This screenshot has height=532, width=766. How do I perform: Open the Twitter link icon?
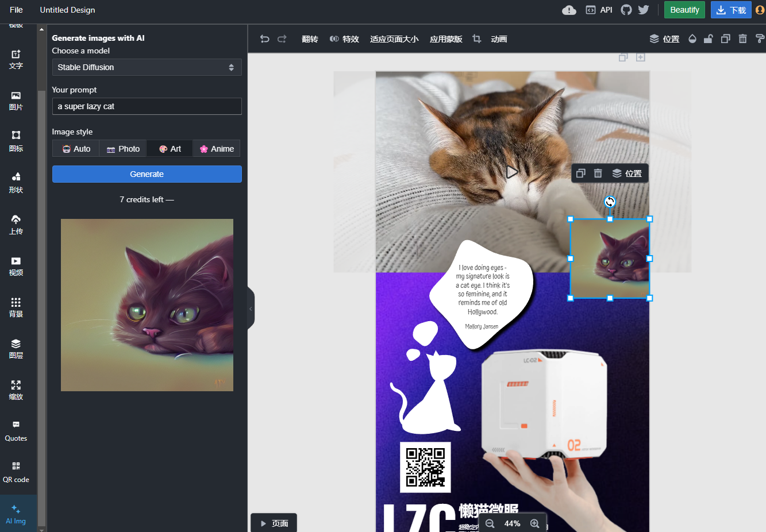click(x=644, y=10)
